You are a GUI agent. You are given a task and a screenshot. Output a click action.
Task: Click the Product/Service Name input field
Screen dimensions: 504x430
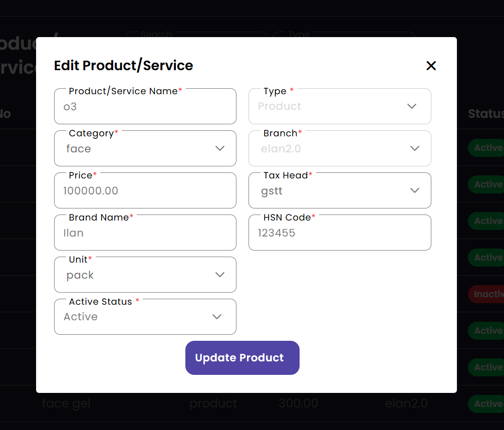[x=145, y=107]
